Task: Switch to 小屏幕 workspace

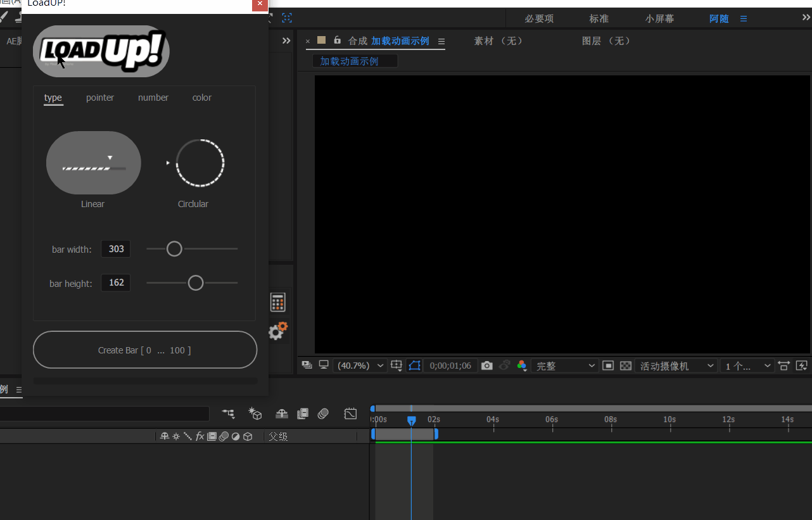Action: 659,19
